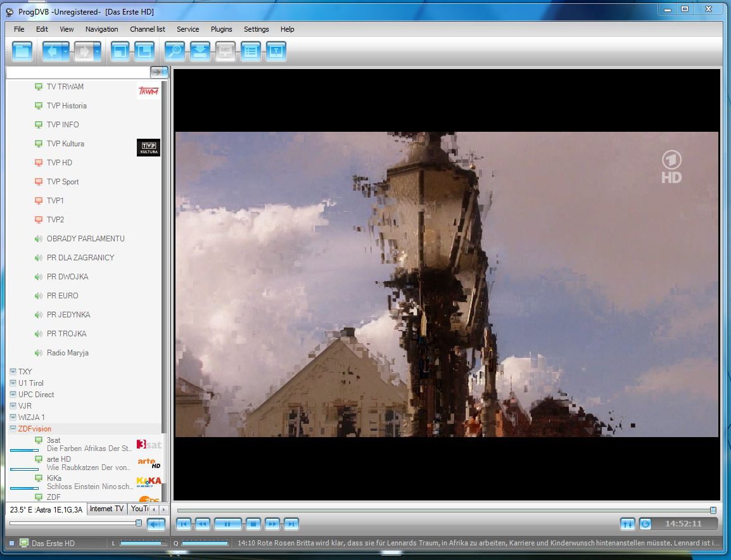Collapse the ZDFvision channel group
This screenshot has width=731, height=560.
pyautogui.click(x=13, y=429)
